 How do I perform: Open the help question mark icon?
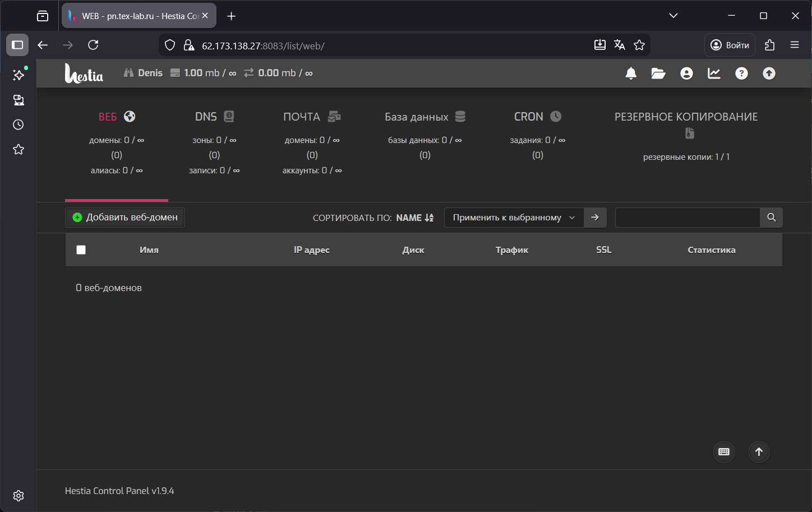click(741, 73)
